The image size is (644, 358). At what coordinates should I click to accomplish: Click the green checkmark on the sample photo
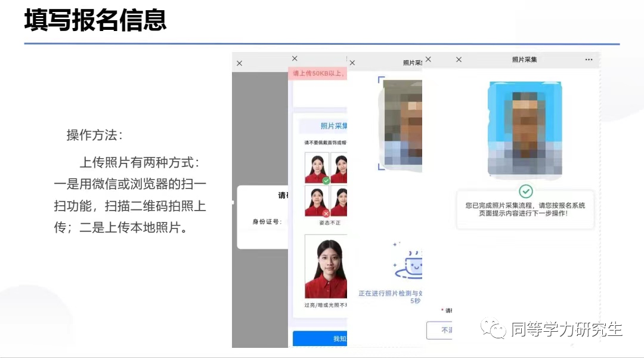[326, 180]
